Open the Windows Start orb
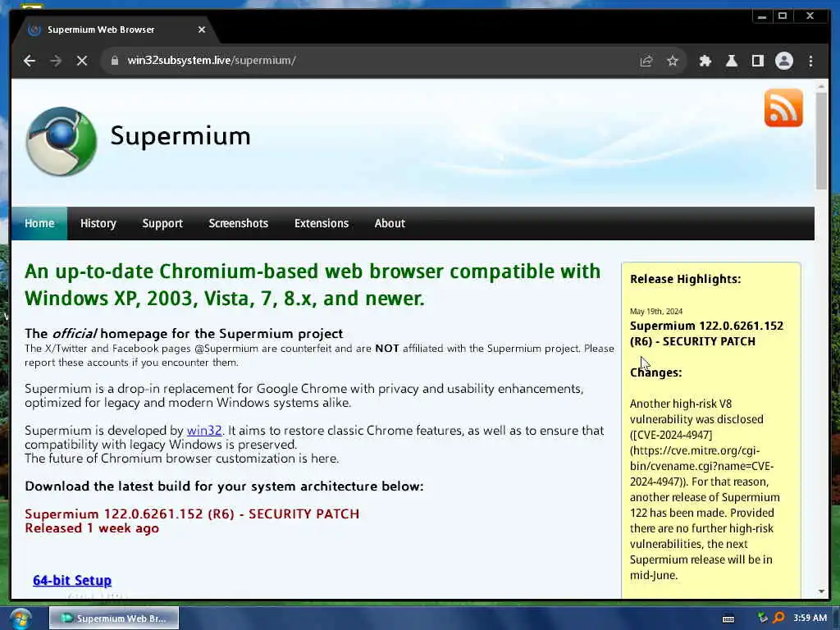Screen dimensions: 840x630 21,619
